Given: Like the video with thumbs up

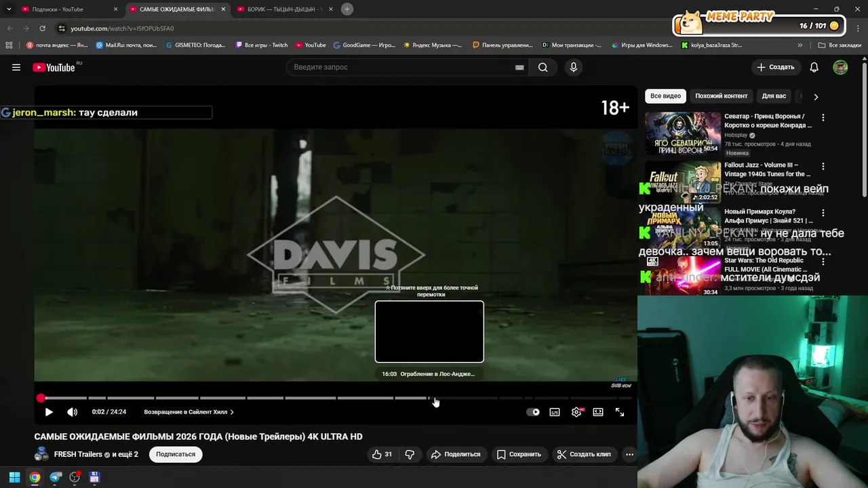Looking at the screenshot, I should pyautogui.click(x=382, y=454).
